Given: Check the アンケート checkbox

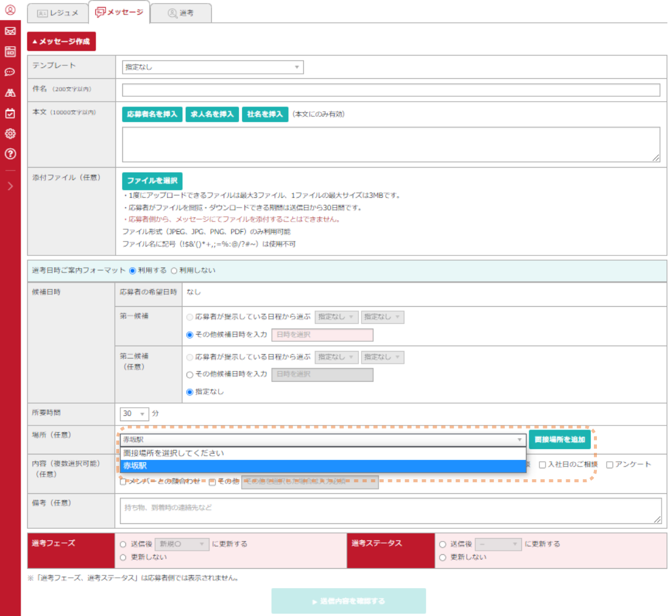Looking at the screenshot, I should pyautogui.click(x=610, y=465).
